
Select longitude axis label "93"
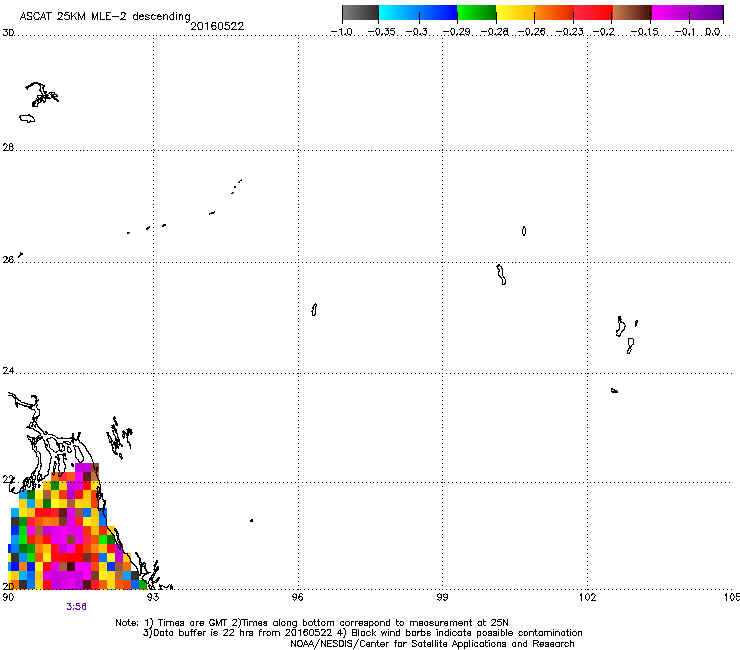(x=153, y=597)
